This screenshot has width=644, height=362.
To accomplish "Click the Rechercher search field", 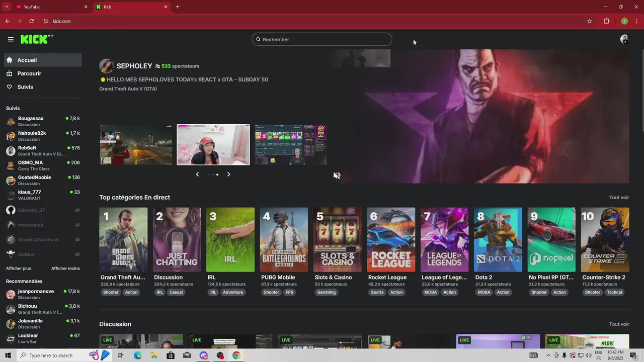I will [322, 39].
